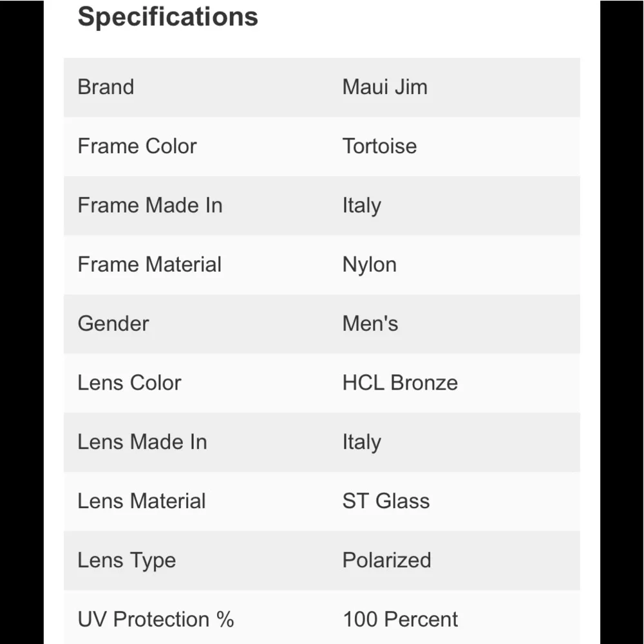644x644 pixels.
Task: Click the 100 Percent UV protection value
Action: [x=400, y=620]
